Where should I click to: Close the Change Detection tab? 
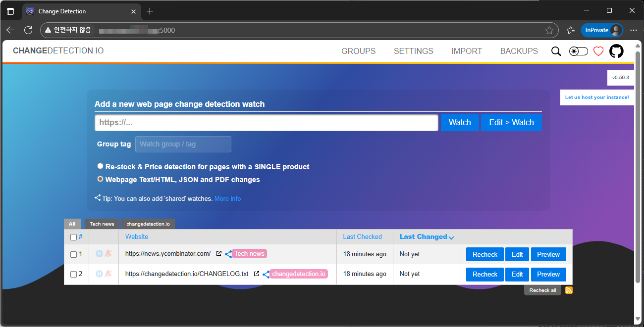click(133, 11)
